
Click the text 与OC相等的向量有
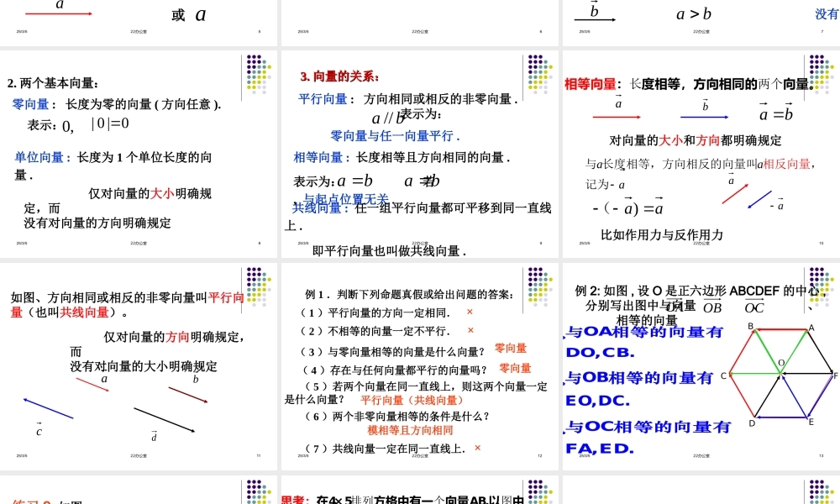(x=648, y=427)
